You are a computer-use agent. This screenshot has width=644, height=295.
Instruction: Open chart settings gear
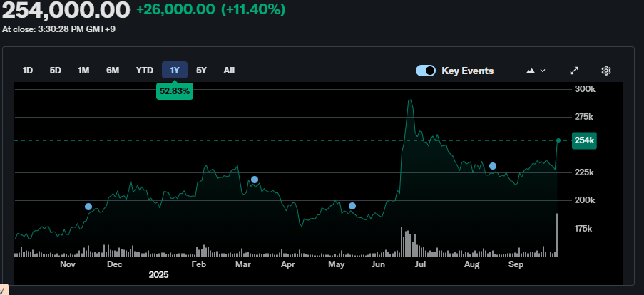(606, 71)
